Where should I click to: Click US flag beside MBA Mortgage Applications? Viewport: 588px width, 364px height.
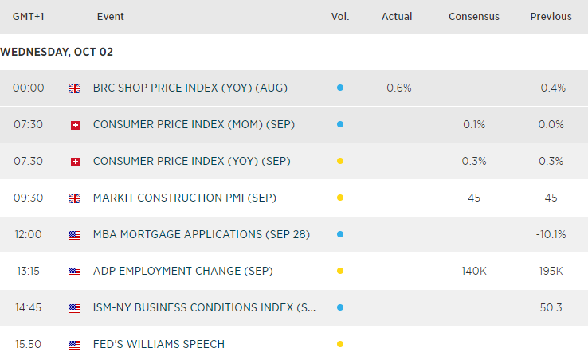pyautogui.click(x=75, y=235)
